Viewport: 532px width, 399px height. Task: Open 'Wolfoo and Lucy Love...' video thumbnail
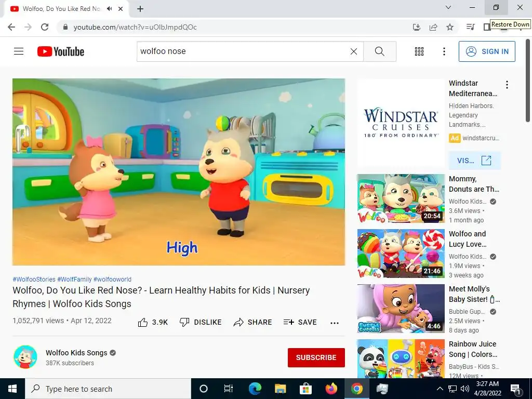pos(401,254)
